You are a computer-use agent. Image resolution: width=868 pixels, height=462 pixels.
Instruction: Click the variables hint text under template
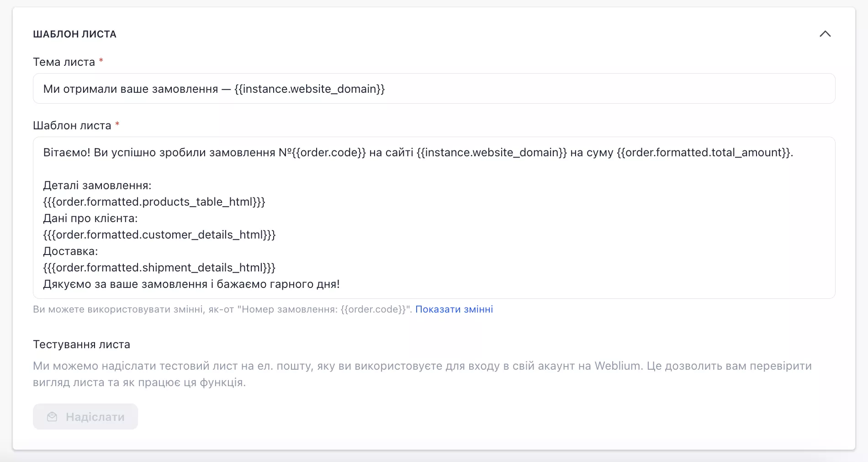pyautogui.click(x=222, y=309)
